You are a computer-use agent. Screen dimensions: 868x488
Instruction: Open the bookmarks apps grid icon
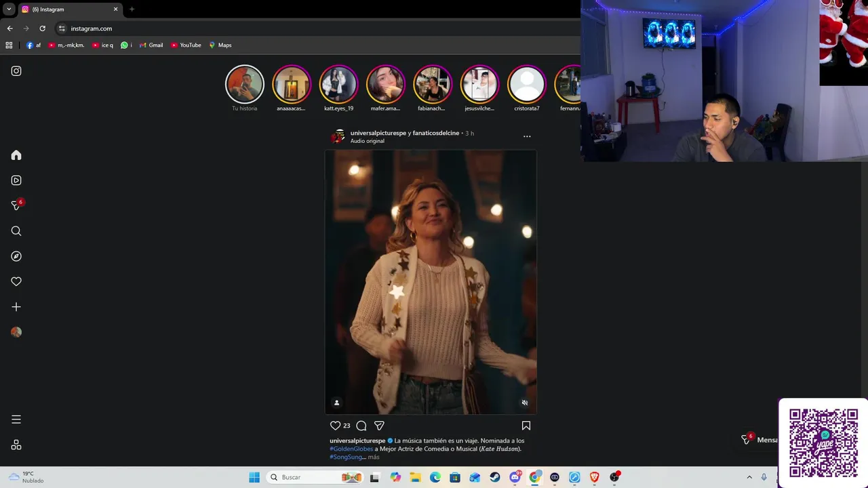point(9,45)
